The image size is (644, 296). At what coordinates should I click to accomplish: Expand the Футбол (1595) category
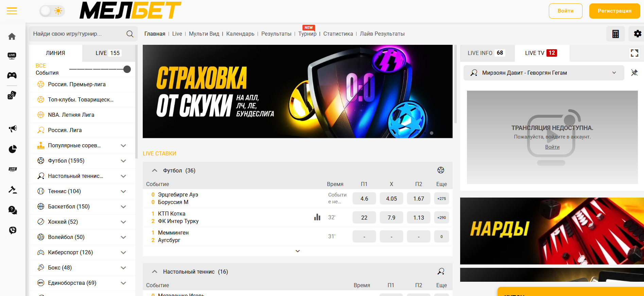123,161
